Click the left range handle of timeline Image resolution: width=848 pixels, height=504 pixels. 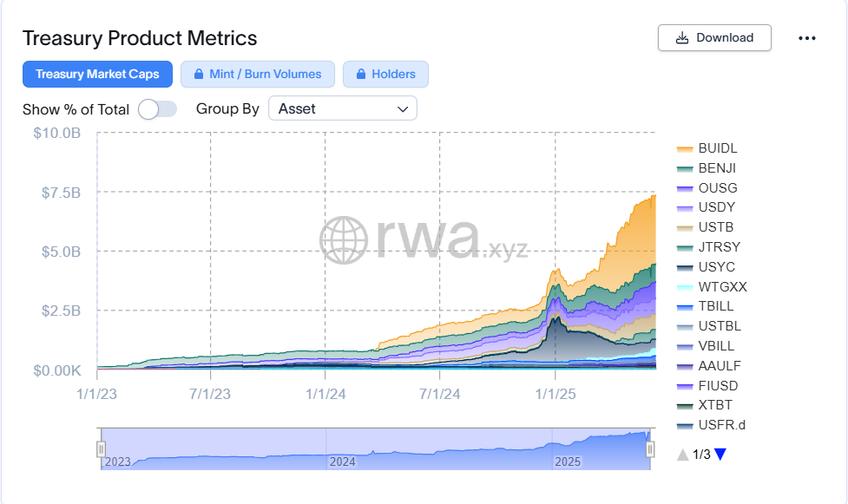pos(101,448)
